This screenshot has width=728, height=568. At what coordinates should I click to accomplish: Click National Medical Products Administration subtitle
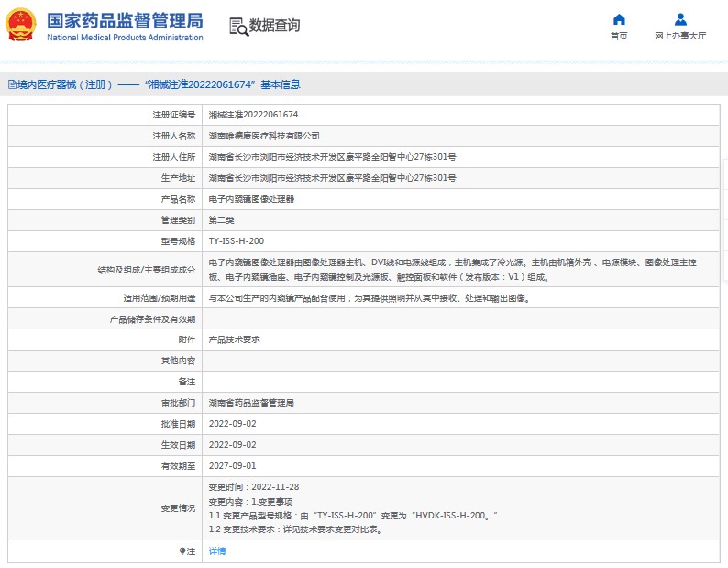[x=125, y=38]
